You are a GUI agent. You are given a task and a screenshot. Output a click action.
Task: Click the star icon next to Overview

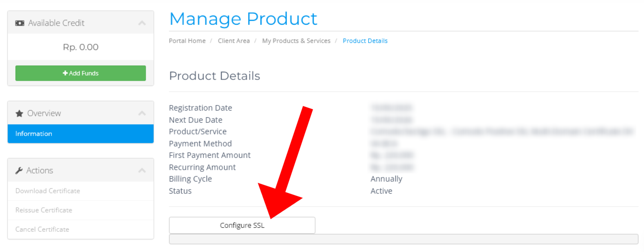(19, 113)
